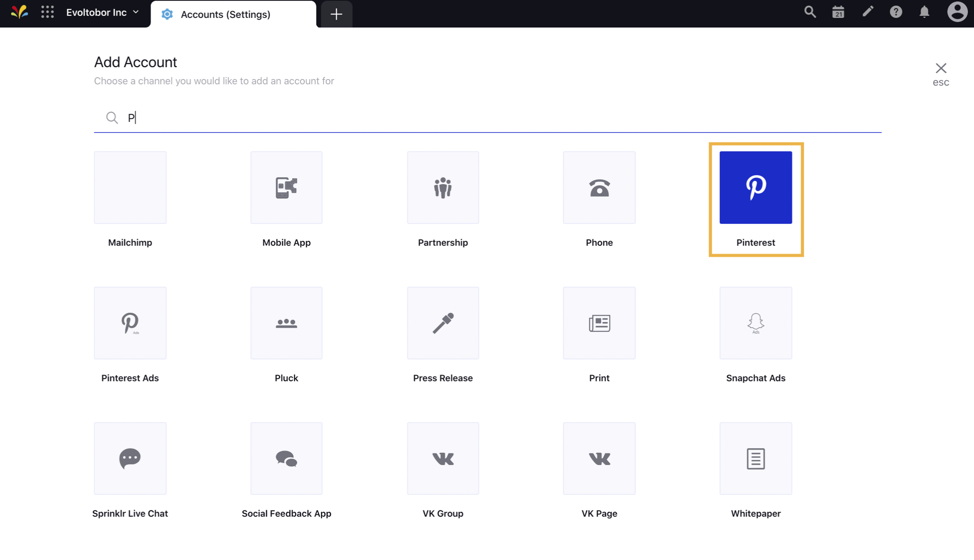Click the Print channel icon
Image resolution: width=974 pixels, height=560 pixels.
click(x=599, y=323)
